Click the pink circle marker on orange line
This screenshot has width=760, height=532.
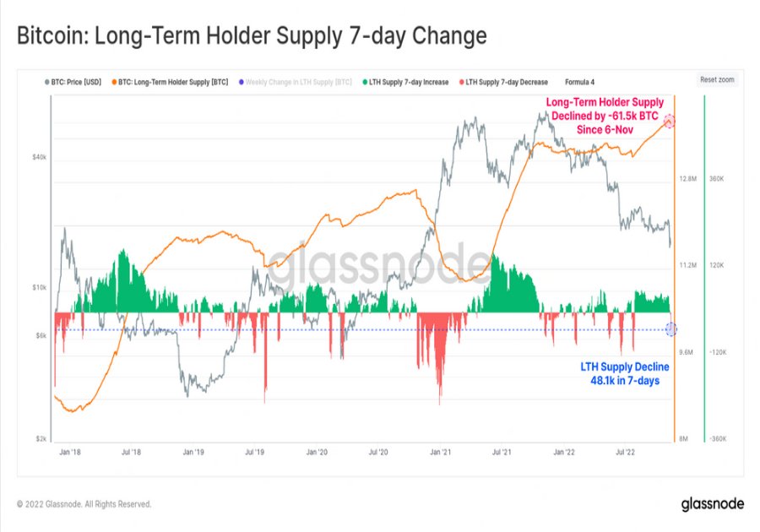[x=669, y=121]
